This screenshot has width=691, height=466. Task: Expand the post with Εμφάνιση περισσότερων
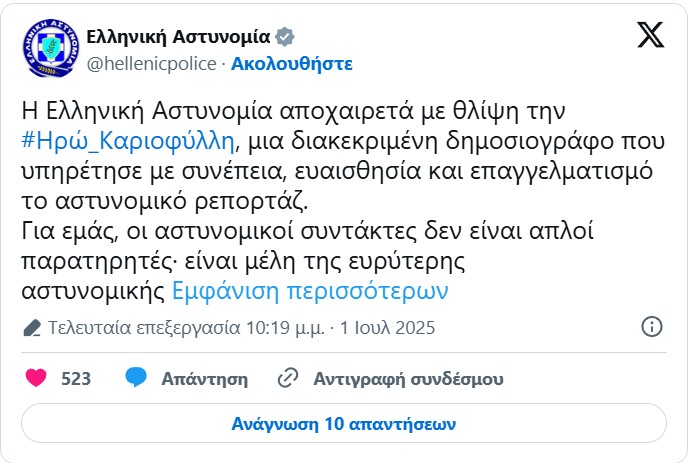coord(310,291)
